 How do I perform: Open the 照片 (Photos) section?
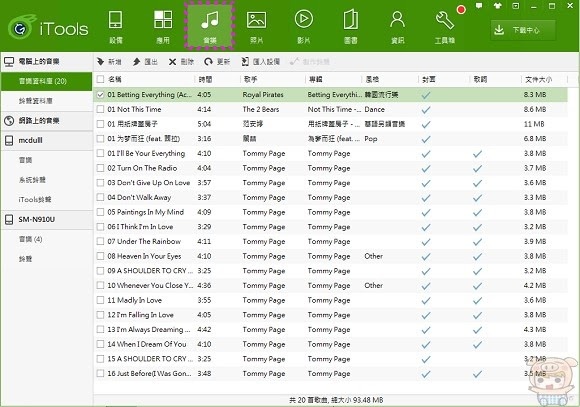tap(256, 27)
